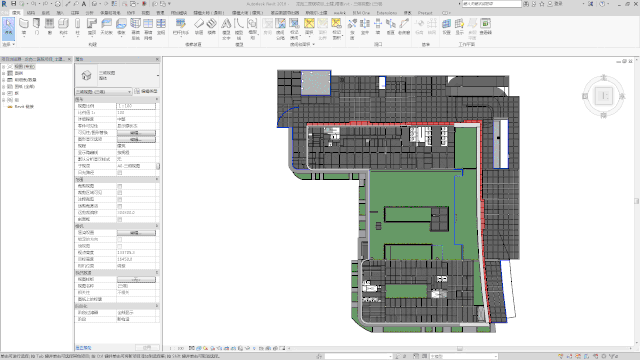This screenshot has width=640, height=360.
Task: Switch to the BIM One ribbon tab
Action: [361, 13]
